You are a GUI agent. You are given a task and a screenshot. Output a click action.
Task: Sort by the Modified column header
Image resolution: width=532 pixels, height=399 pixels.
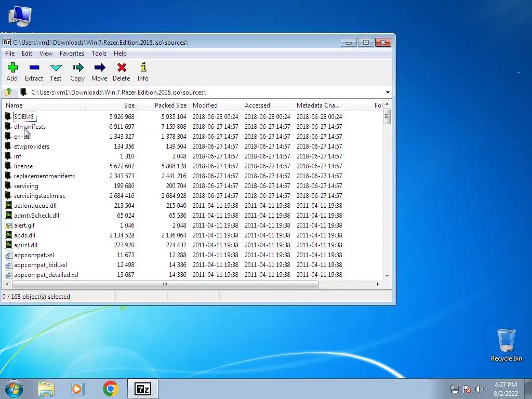[216, 105]
